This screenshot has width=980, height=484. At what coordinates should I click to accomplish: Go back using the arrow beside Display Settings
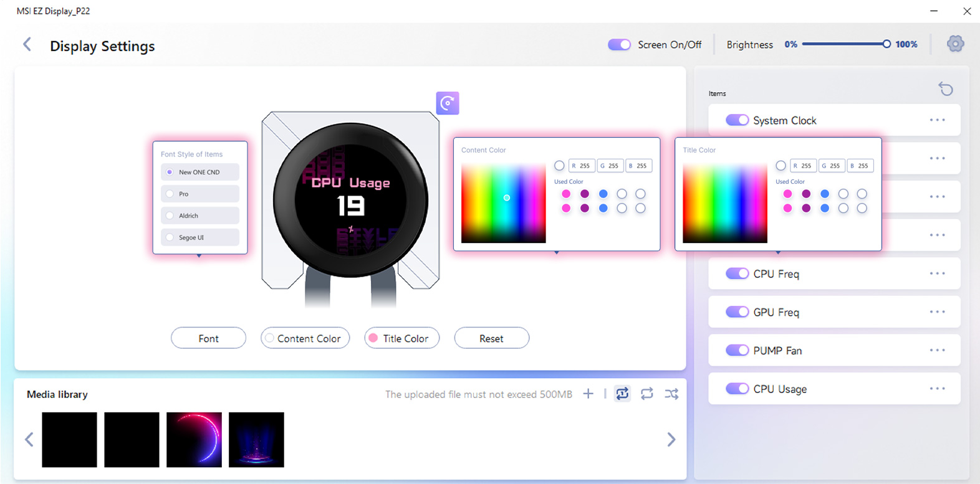click(x=27, y=44)
